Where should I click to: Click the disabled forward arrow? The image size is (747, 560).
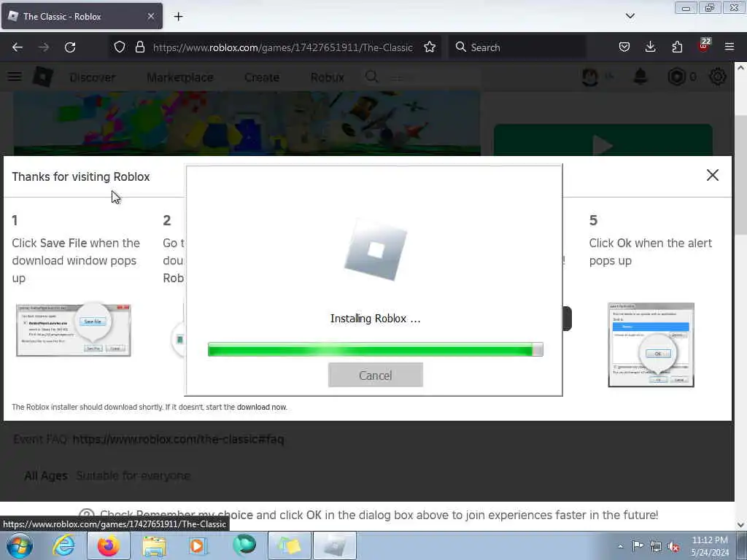point(44,47)
